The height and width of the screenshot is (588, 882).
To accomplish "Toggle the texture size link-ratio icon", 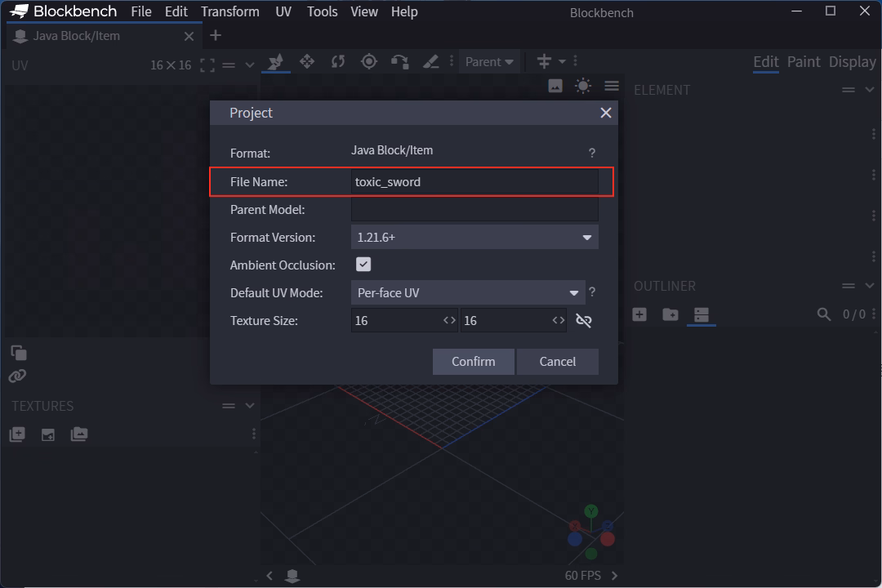I will (584, 321).
